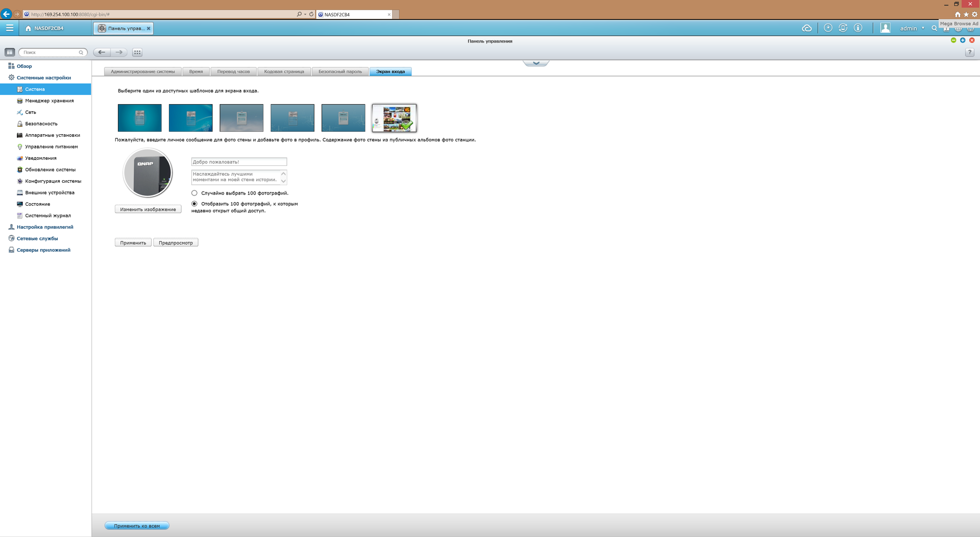The height and width of the screenshot is (537, 980).
Task: Toggle the sidebar panel layout icon
Action: [10, 52]
